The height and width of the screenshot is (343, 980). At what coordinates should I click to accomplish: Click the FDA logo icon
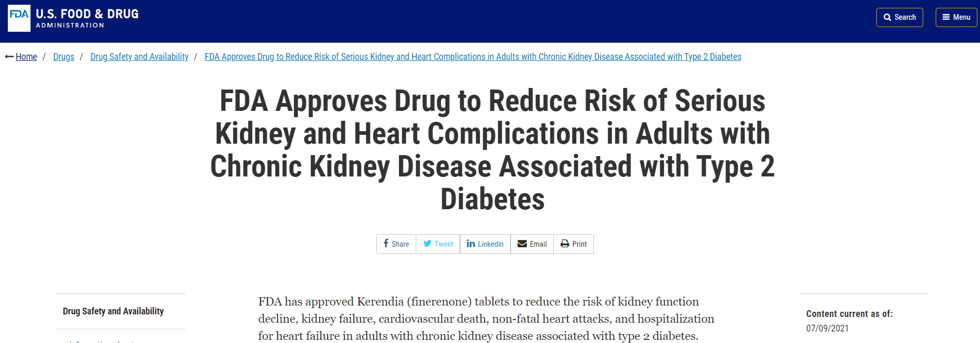19,18
